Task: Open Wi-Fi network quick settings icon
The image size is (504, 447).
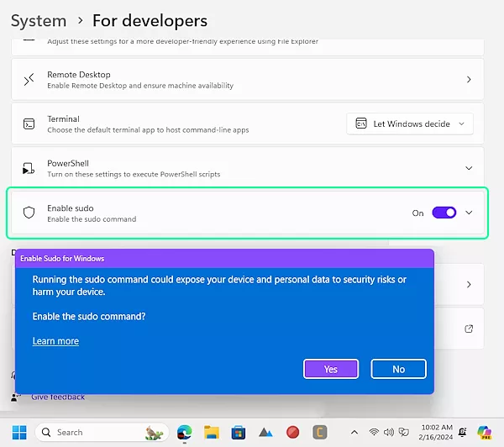Action: coord(374,432)
